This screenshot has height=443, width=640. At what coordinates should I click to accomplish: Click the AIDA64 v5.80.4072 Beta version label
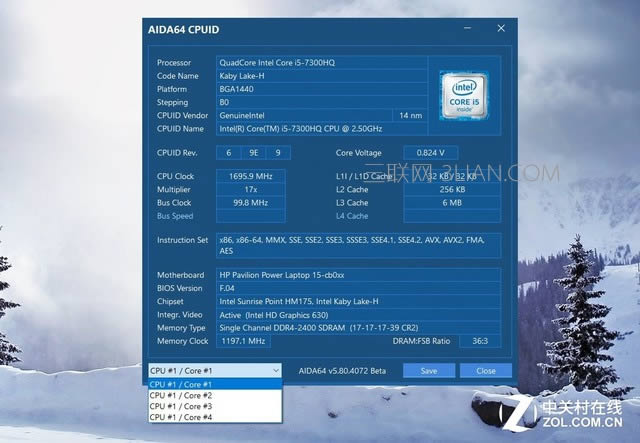pyautogui.click(x=342, y=371)
